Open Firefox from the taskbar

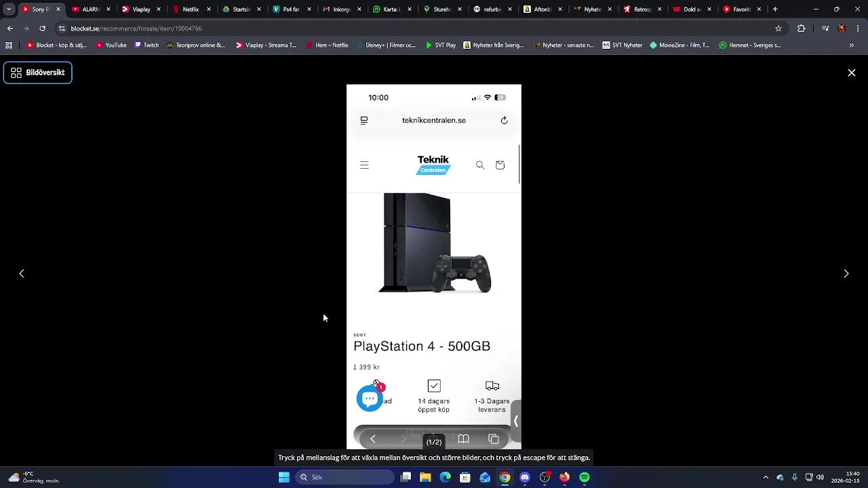click(x=564, y=477)
